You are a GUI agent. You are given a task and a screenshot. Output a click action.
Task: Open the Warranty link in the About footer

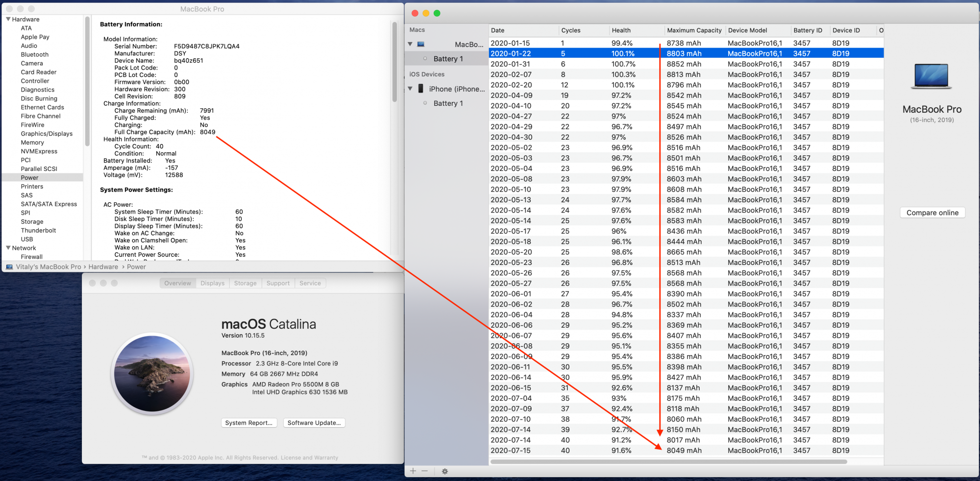(326, 457)
